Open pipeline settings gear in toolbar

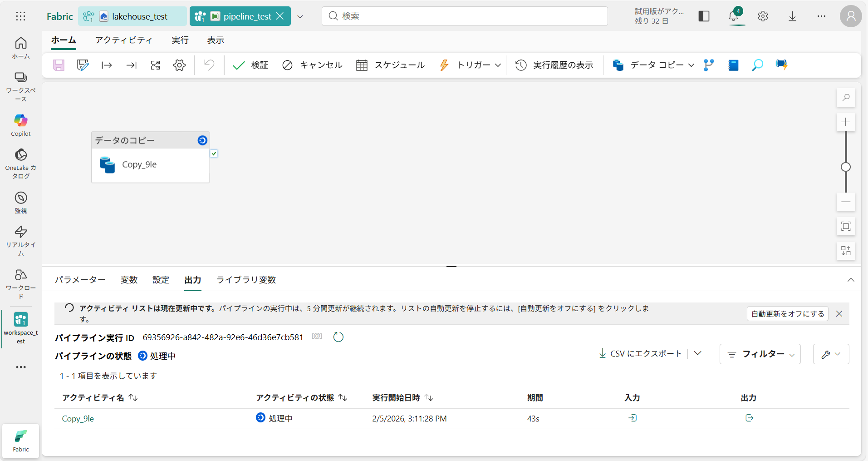(179, 65)
